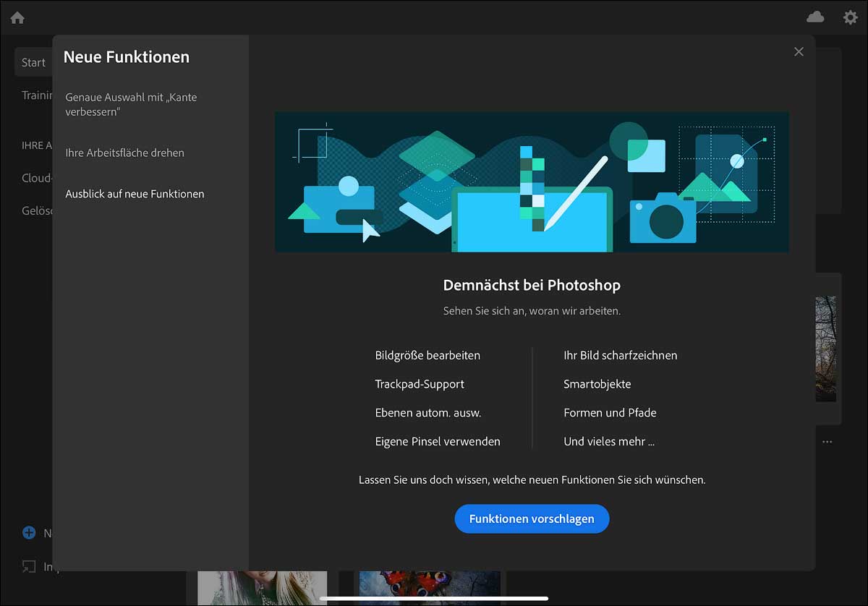Click the Photoshop illustration banner
Viewport: 868px width, 606px height.
pyautogui.click(x=532, y=182)
